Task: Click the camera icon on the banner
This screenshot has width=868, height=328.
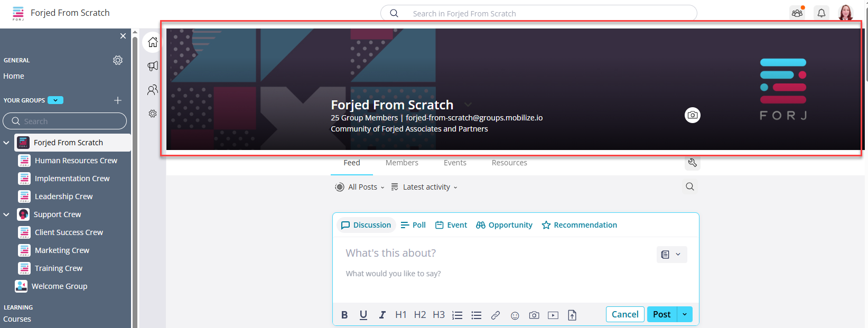Action: pos(693,115)
